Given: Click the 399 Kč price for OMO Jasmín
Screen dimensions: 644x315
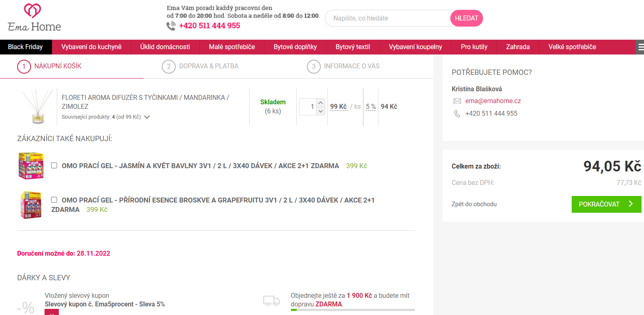Looking at the screenshot, I should [357, 166].
